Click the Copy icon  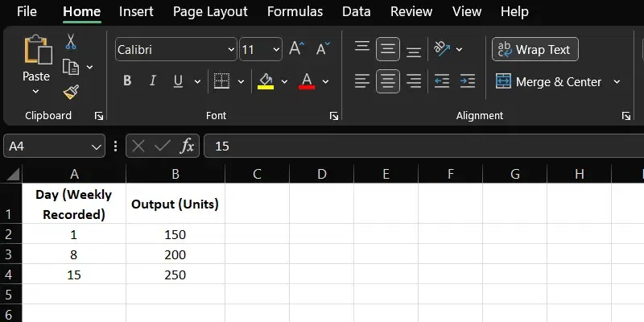[71, 67]
